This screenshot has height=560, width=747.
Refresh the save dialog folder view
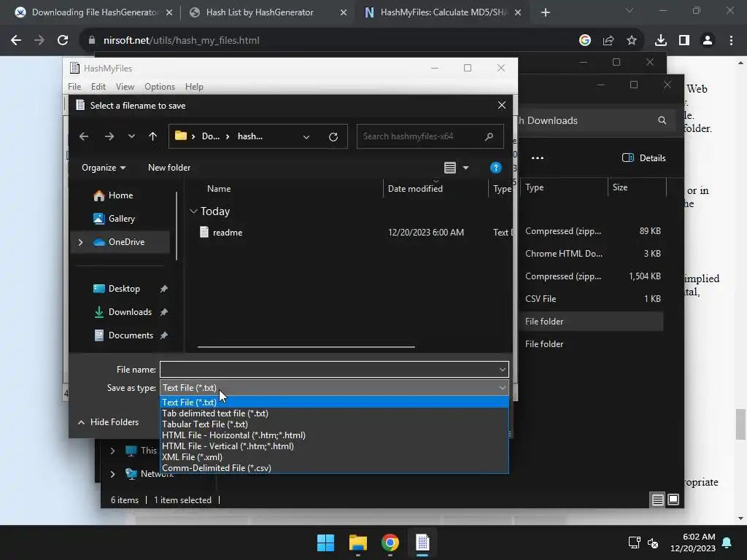333,136
